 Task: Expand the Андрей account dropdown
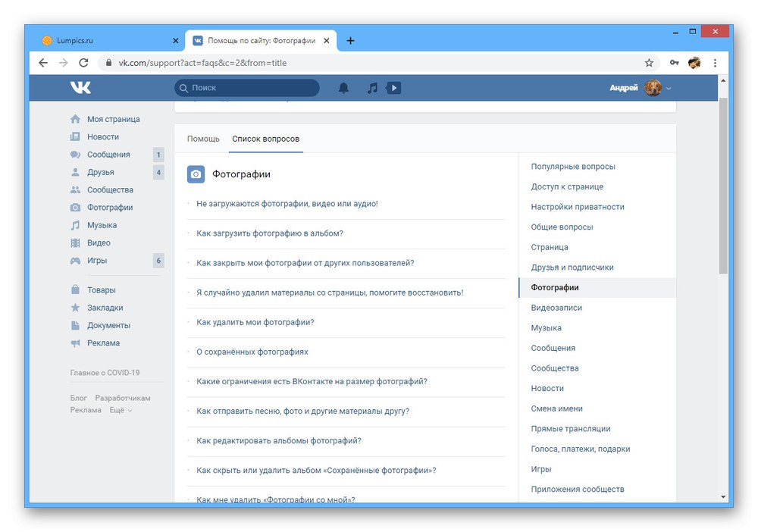click(669, 89)
